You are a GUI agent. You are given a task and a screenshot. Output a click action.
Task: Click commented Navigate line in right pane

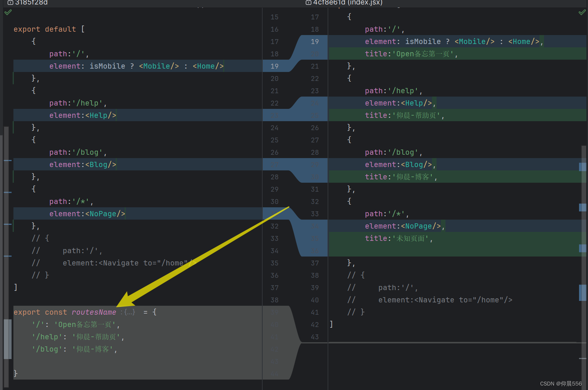429,300
